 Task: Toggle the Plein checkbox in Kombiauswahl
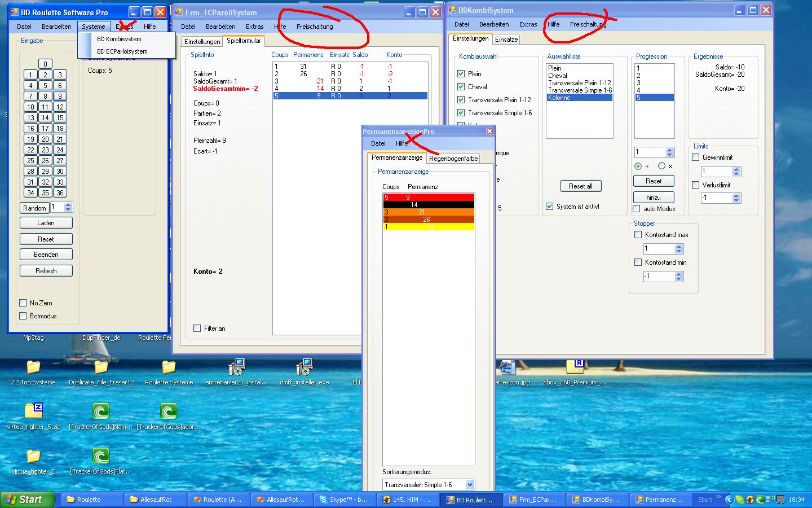click(461, 74)
